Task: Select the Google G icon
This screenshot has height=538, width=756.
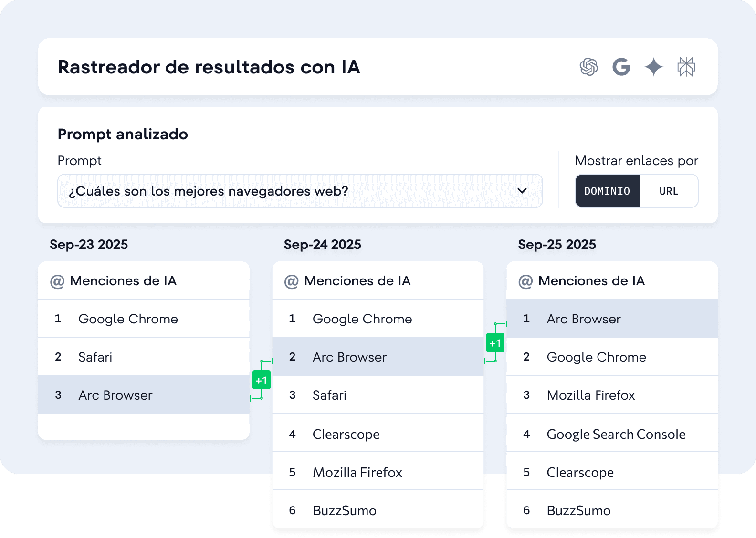Action: pyautogui.click(x=621, y=67)
